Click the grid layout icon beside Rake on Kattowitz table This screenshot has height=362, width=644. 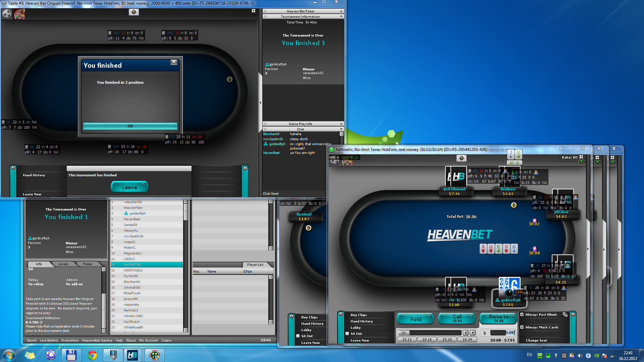[x=581, y=157]
